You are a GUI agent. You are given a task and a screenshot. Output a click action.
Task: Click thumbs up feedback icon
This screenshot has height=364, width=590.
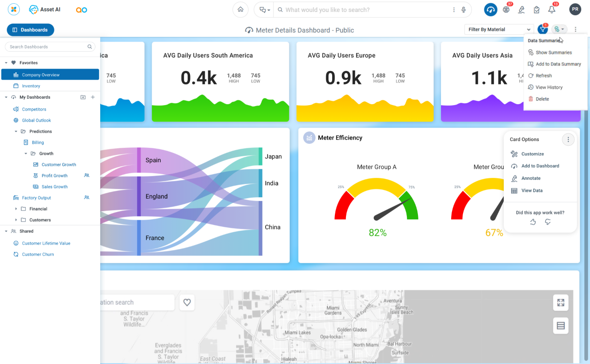coord(533,222)
